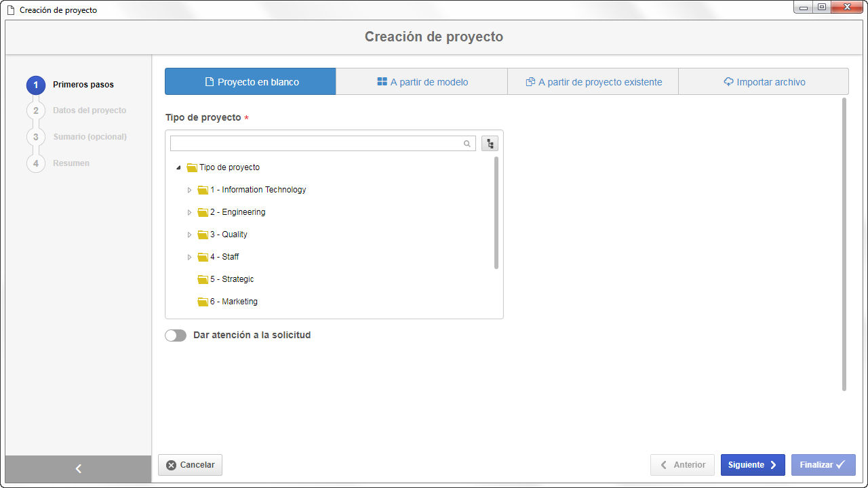This screenshot has height=488, width=868.
Task: Select 2 - Engineering project type
Action: click(237, 212)
